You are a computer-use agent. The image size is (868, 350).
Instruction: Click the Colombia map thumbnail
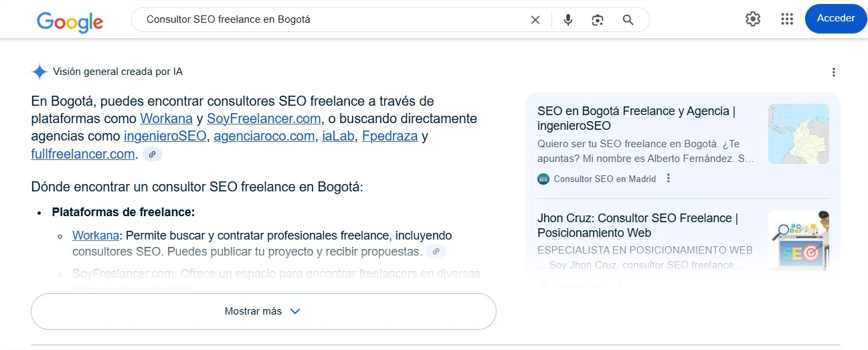798,134
